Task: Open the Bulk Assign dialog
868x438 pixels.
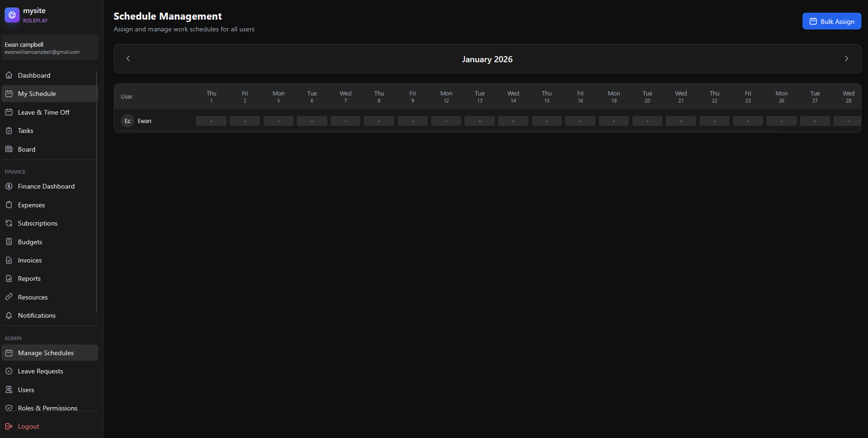Action: click(831, 22)
